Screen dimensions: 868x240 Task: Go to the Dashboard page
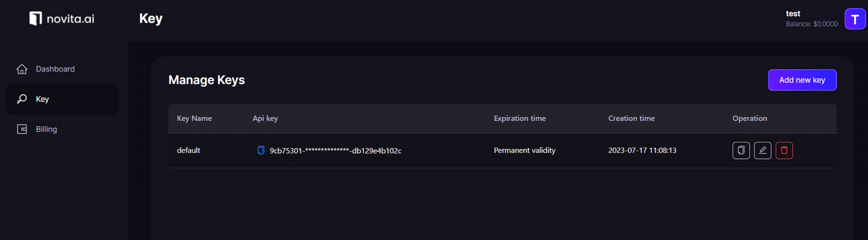pyautogui.click(x=55, y=69)
